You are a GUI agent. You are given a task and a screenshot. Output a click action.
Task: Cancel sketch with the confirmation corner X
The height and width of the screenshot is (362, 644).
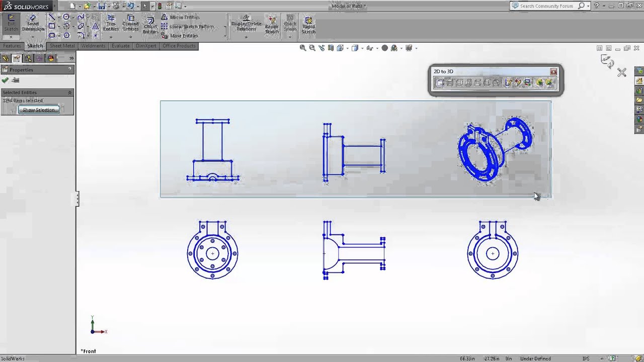[622, 72]
